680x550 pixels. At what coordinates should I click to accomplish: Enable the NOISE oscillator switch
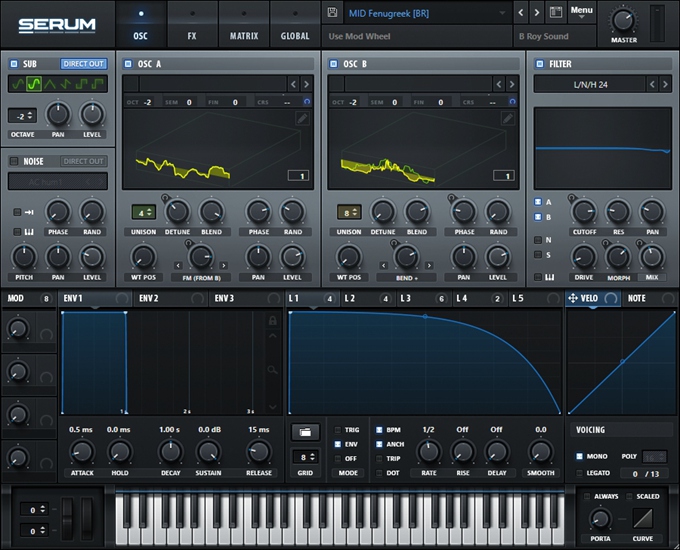[14, 161]
